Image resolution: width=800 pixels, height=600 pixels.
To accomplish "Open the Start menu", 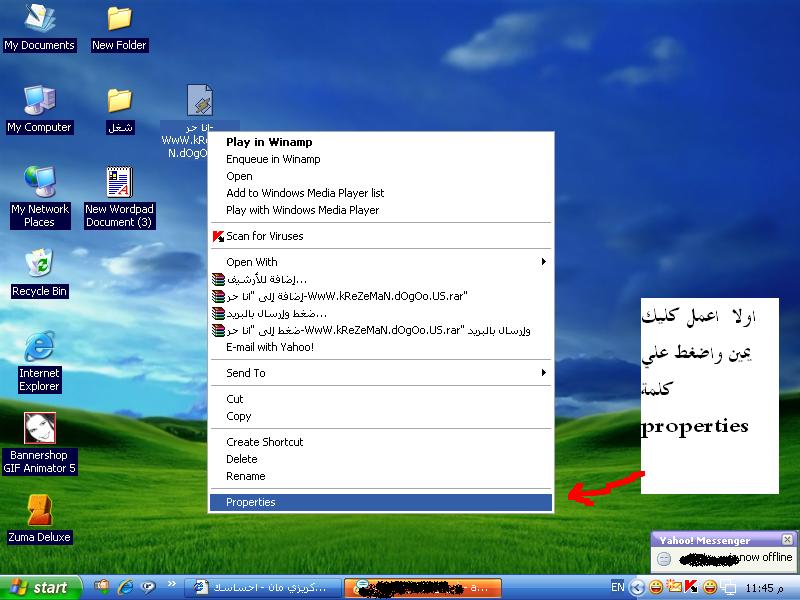I will click(40, 588).
